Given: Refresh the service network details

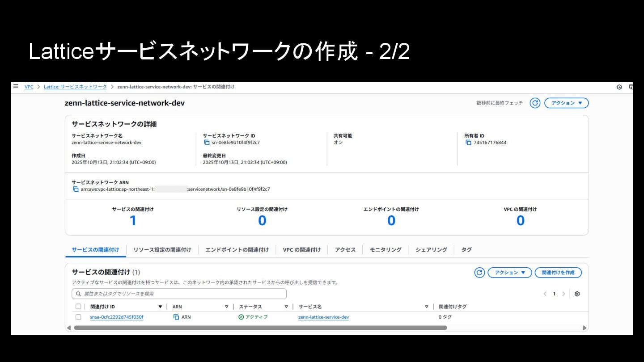Looking at the screenshot, I should click(x=535, y=103).
